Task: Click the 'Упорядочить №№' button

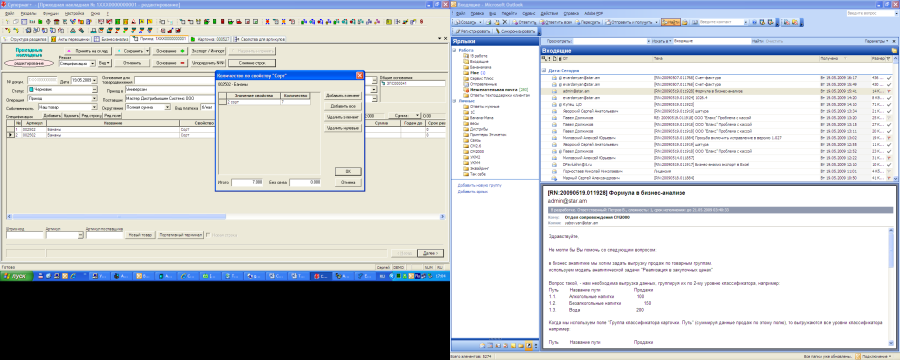Action: [x=208, y=63]
